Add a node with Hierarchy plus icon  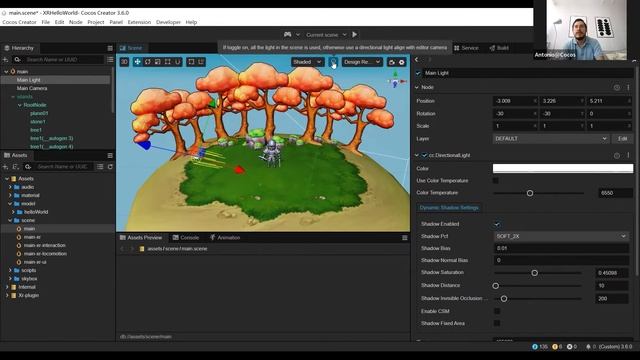point(6,60)
